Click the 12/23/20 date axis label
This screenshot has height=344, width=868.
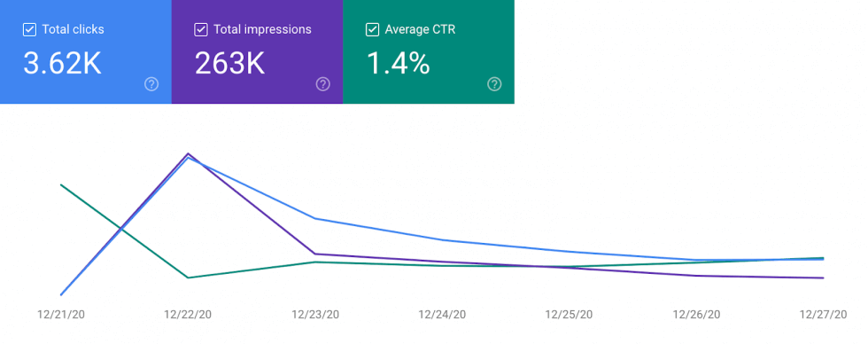pyautogui.click(x=315, y=315)
